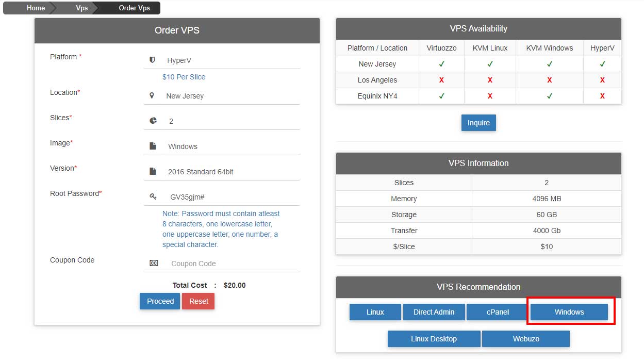The height and width of the screenshot is (361, 644).
Task: Open the Version dropdown showing 2016 Standard 64bit
Action: point(230,172)
